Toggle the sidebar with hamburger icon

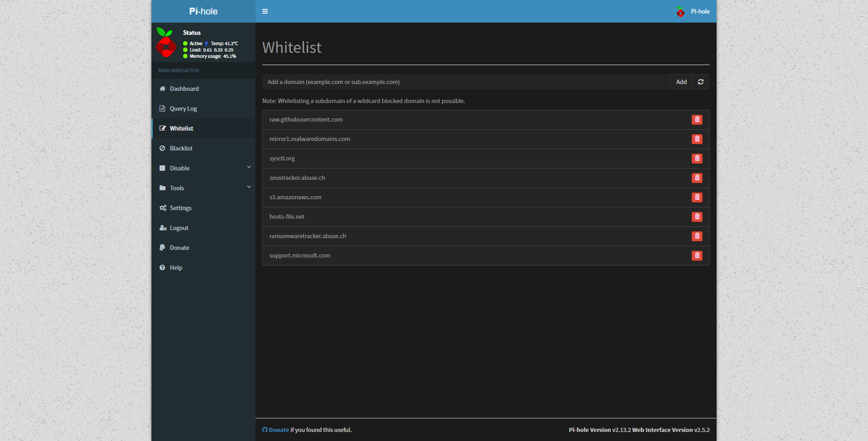point(265,12)
